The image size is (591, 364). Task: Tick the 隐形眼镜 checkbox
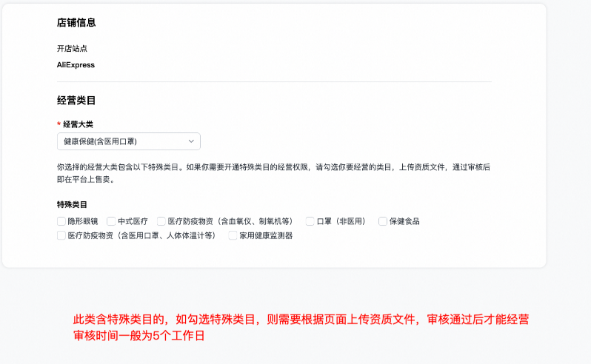tap(61, 221)
